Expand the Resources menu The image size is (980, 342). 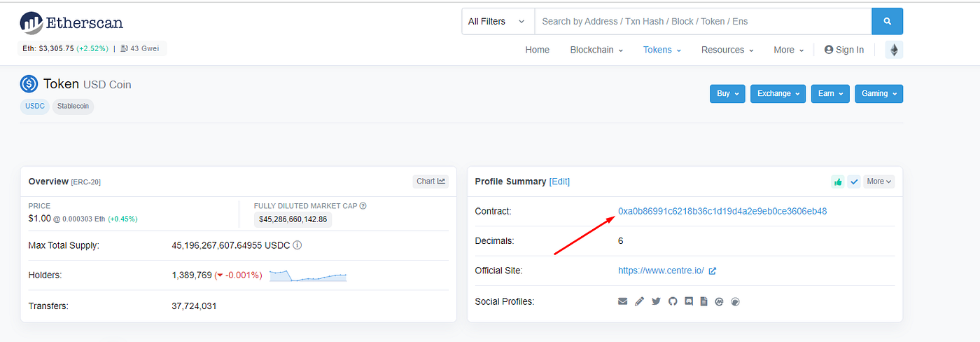tap(727, 50)
